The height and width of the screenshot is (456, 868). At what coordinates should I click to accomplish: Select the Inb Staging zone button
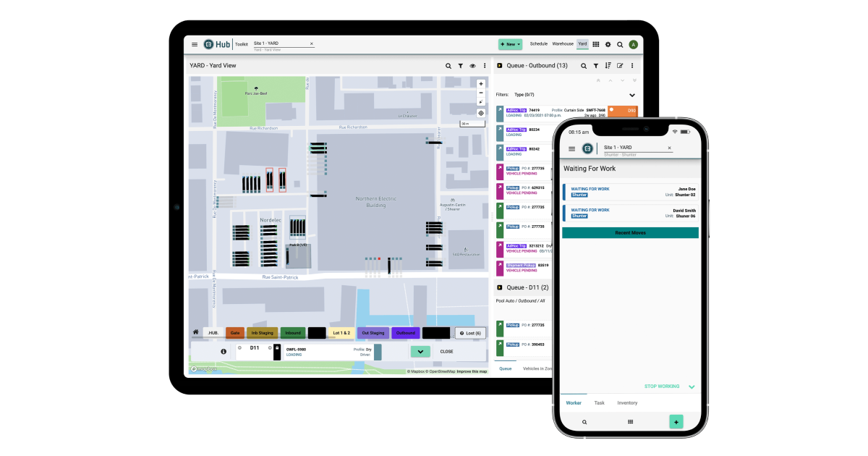click(x=262, y=333)
